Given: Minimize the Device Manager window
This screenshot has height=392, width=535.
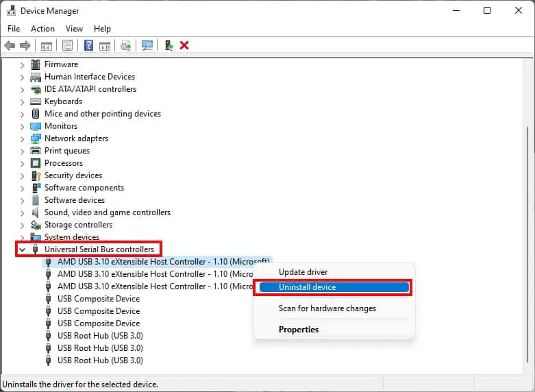Looking at the screenshot, I should (x=456, y=10).
